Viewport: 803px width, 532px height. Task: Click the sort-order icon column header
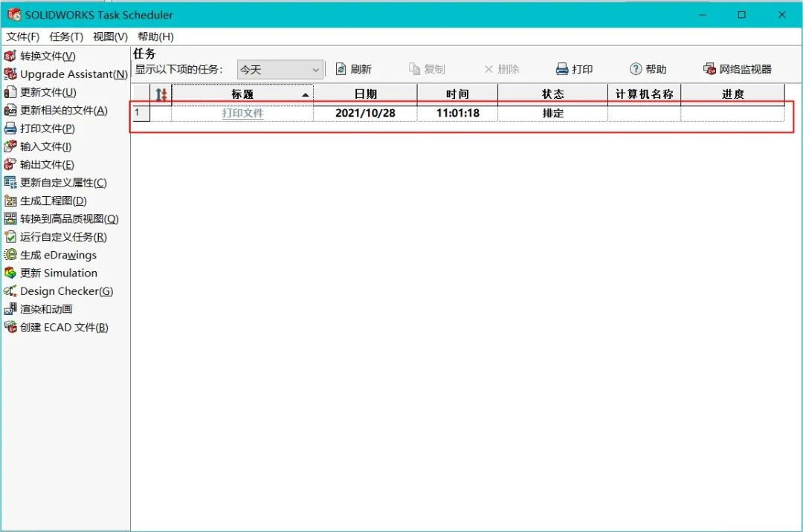pos(161,94)
